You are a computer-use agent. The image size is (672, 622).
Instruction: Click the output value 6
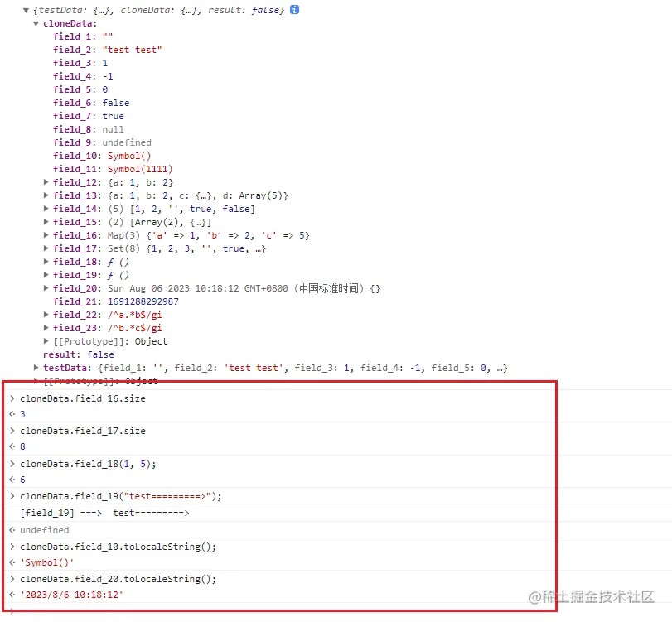click(x=22, y=480)
